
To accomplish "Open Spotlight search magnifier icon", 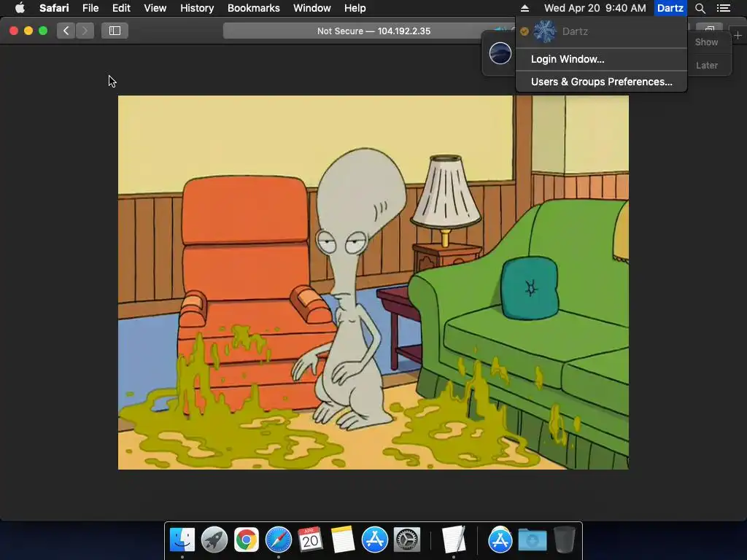I will pos(700,8).
